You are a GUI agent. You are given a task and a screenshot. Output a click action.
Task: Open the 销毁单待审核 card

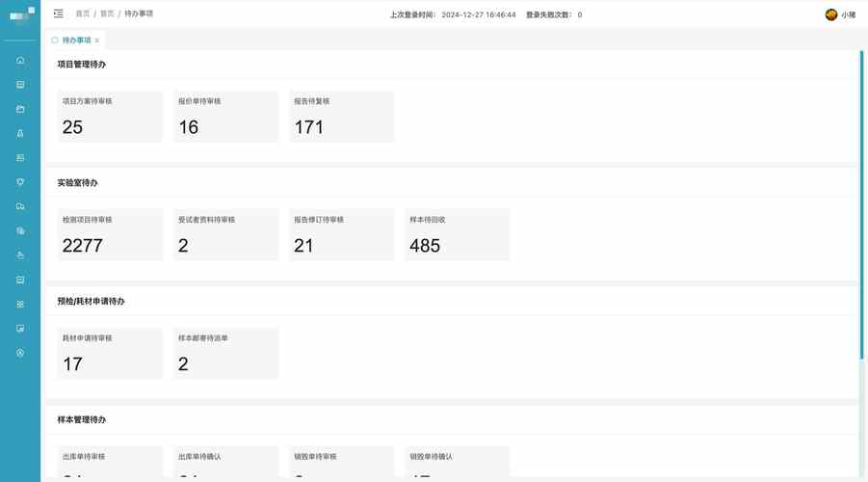[342, 461]
